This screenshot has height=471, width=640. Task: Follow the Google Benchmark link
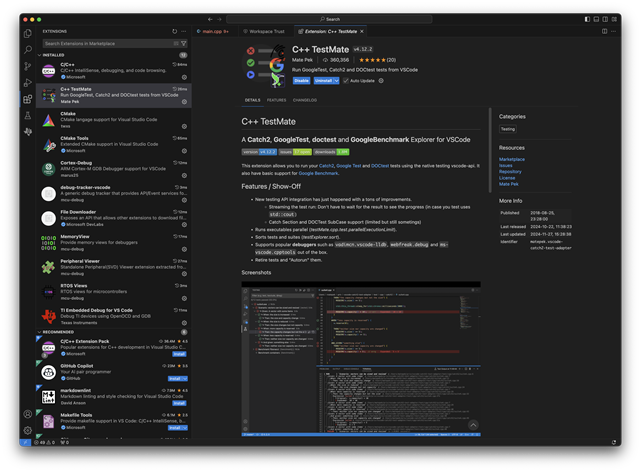[318, 173]
